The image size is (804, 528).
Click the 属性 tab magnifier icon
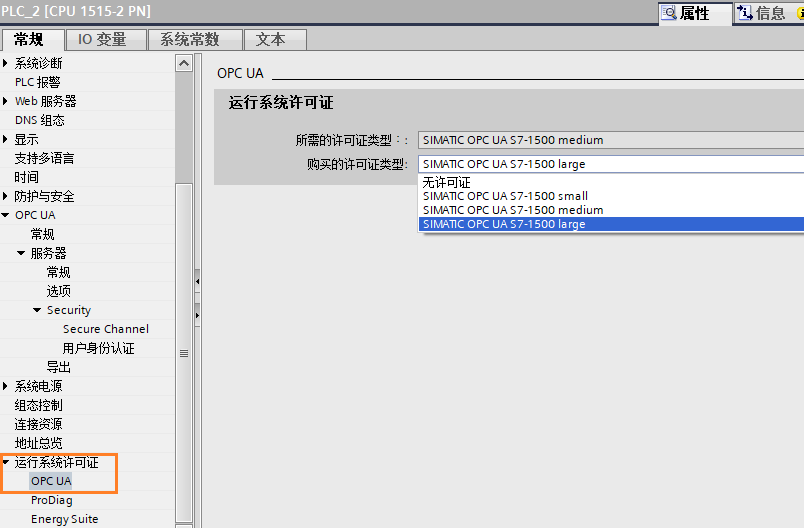click(x=669, y=12)
